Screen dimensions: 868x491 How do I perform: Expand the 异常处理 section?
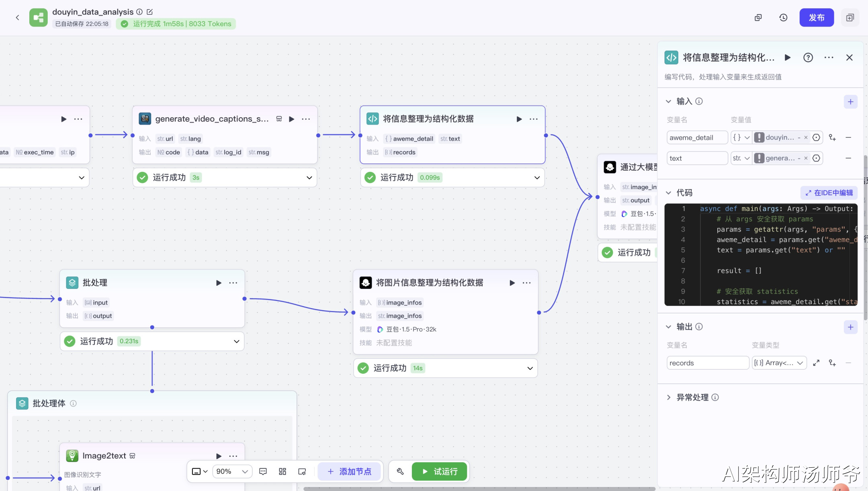pos(669,397)
